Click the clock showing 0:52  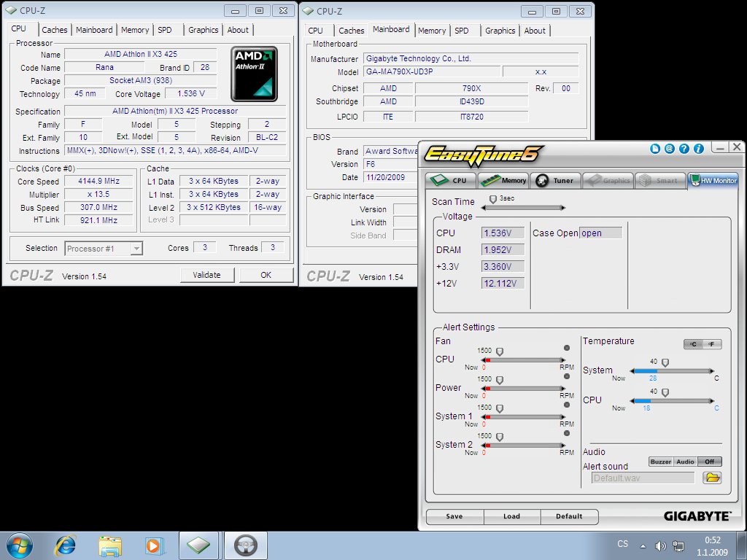[x=713, y=540]
